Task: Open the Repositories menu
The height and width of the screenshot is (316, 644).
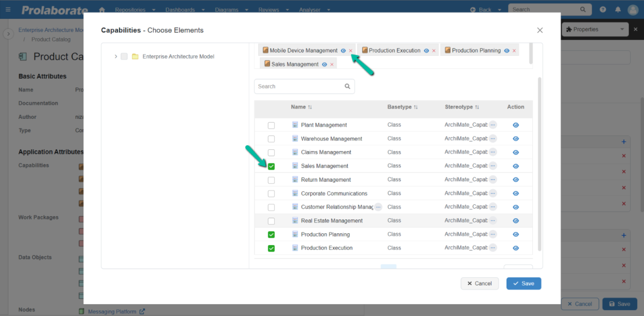Action: point(131,9)
